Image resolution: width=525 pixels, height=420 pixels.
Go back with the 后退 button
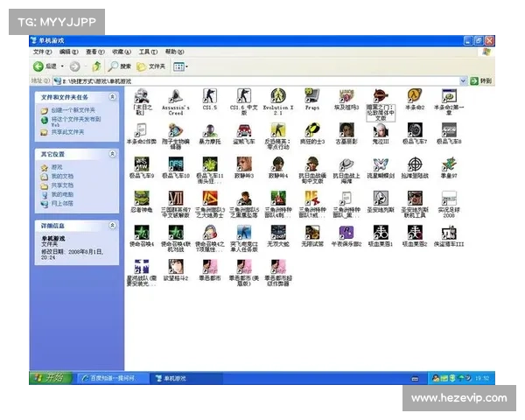click(x=45, y=66)
